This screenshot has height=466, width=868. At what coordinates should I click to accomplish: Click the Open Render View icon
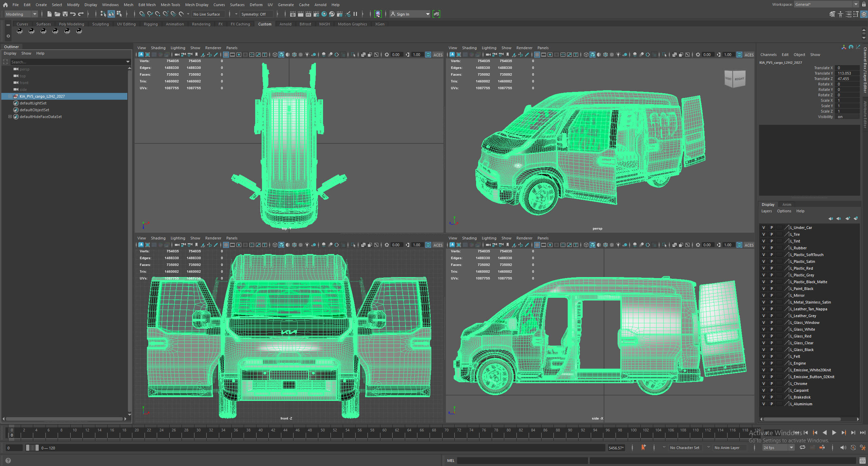point(293,14)
